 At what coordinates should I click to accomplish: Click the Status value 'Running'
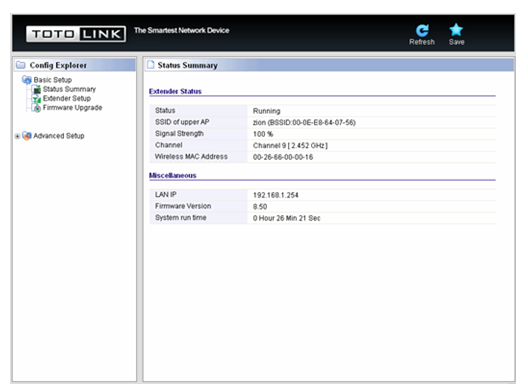pos(266,111)
